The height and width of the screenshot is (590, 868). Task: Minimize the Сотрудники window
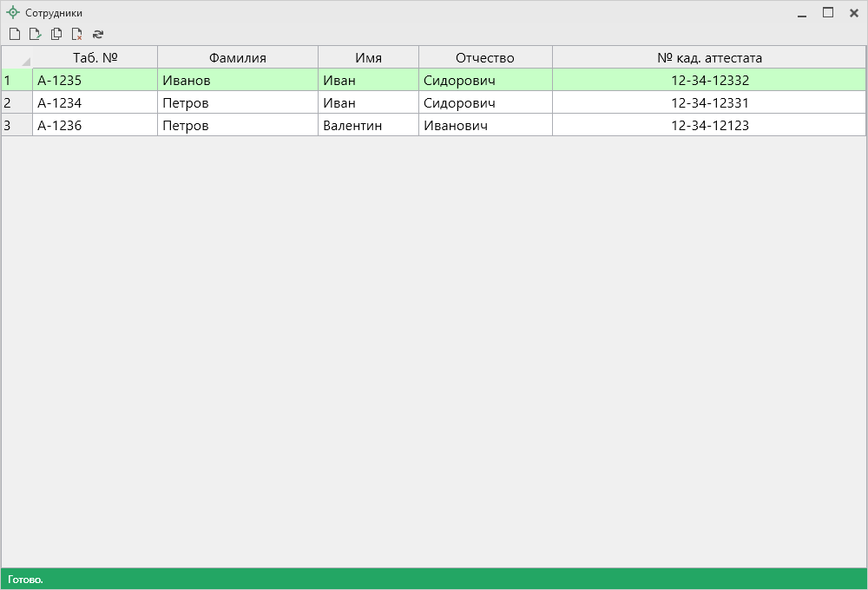coord(802,13)
